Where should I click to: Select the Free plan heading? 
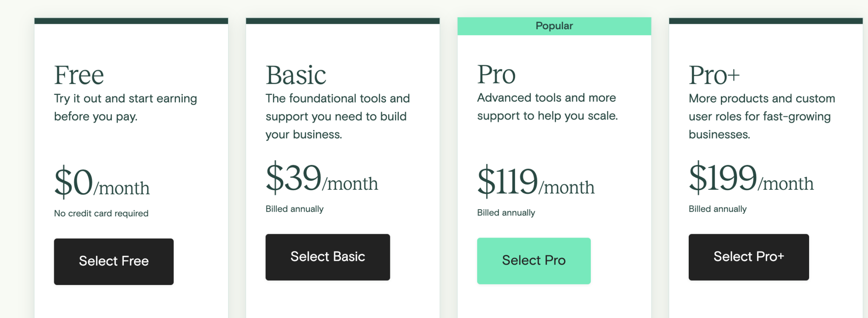(79, 74)
